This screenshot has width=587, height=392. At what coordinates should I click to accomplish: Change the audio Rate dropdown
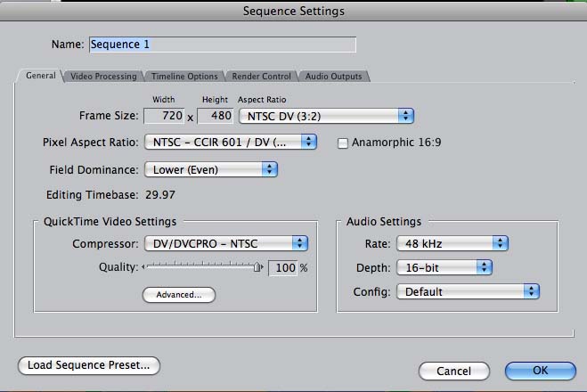(452, 242)
